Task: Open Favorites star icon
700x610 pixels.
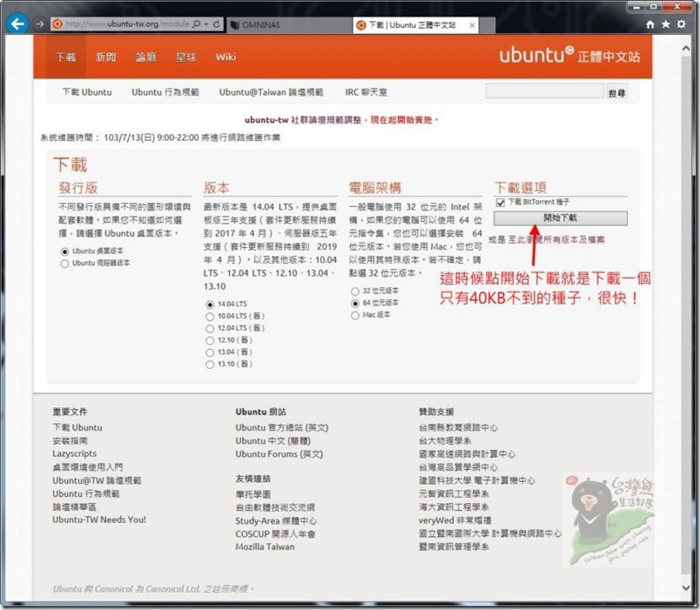Action: (666, 24)
